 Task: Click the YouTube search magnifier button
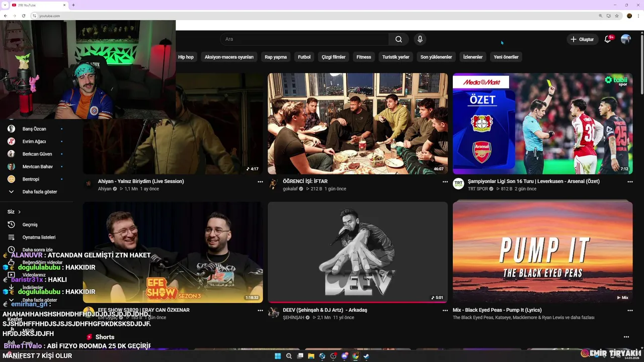(398, 39)
